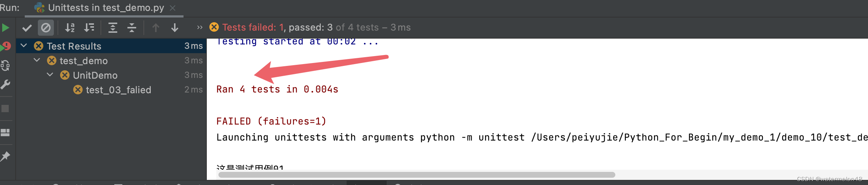This screenshot has height=185, width=868.
Task: Toggle Show Ignored tests filter
Action: [x=46, y=28]
